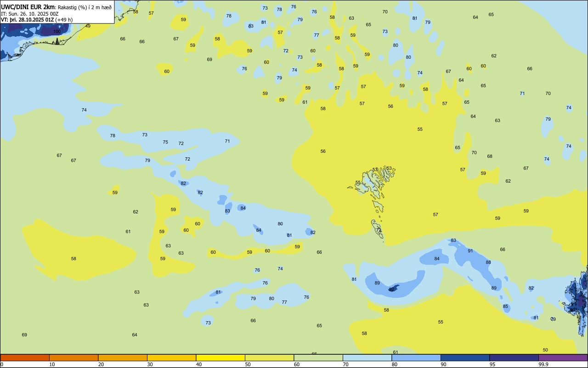Select the orange 10–20 legend color block
The image size is (588, 368).
coord(73,357)
